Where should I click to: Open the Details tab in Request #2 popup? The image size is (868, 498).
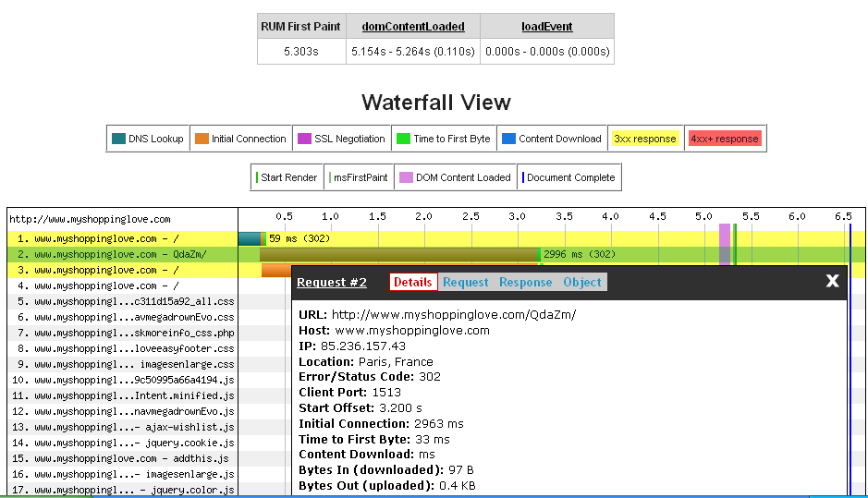pos(412,282)
